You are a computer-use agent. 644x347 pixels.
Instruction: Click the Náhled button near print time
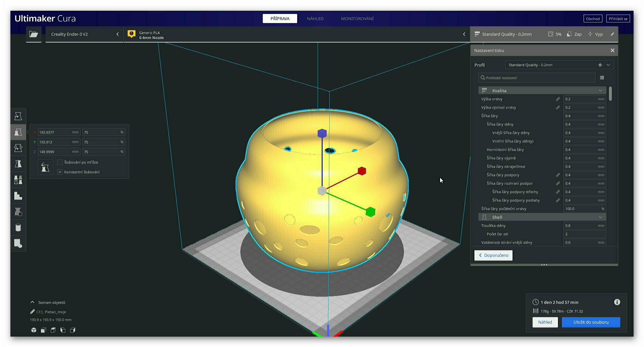[x=545, y=322]
